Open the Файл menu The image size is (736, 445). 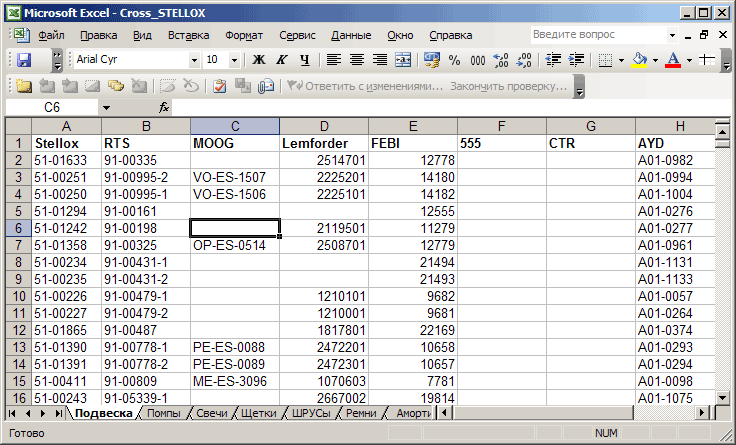pos(51,35)
